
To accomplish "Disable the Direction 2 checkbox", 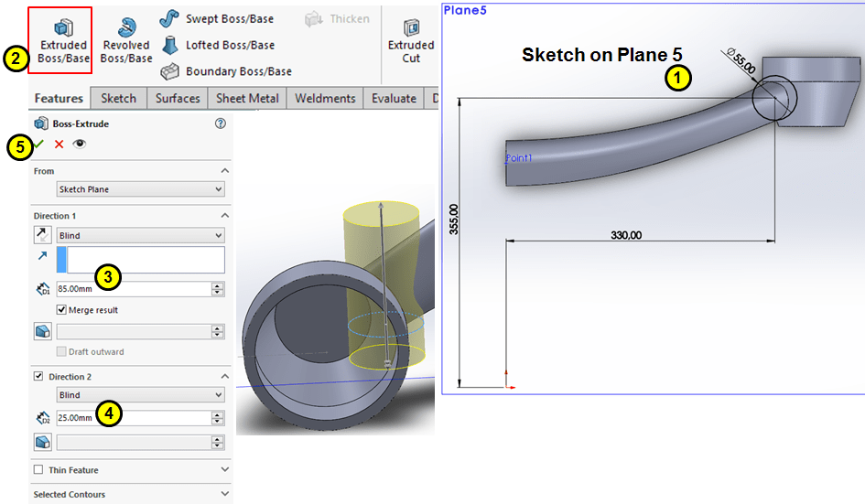I will [x=38, y=377].
